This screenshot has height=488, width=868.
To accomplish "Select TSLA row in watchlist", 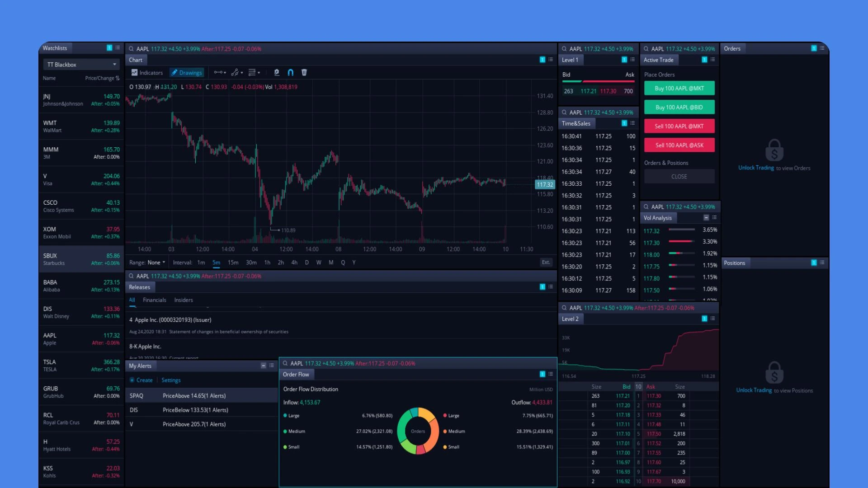I will (81, 365).
